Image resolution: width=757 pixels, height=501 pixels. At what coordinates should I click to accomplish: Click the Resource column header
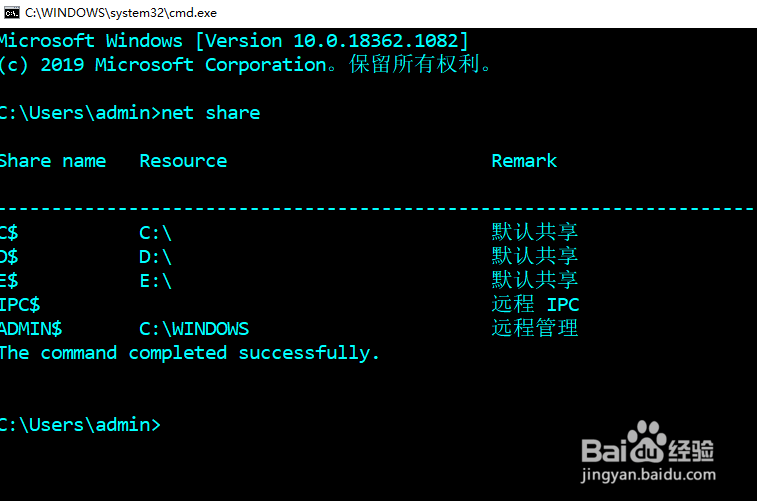tap(183, 161)
